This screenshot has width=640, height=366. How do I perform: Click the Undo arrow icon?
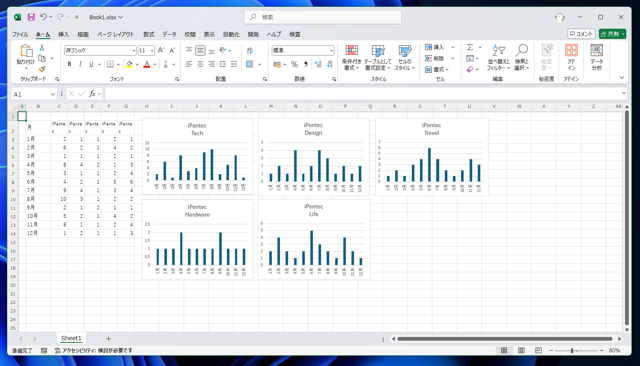point(43,17)
